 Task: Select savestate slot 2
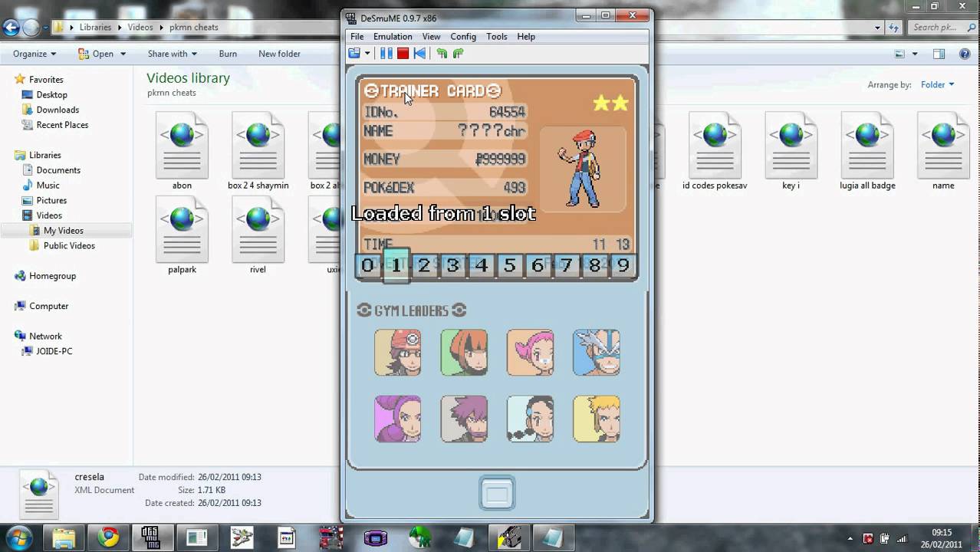(x=424, y=265)
